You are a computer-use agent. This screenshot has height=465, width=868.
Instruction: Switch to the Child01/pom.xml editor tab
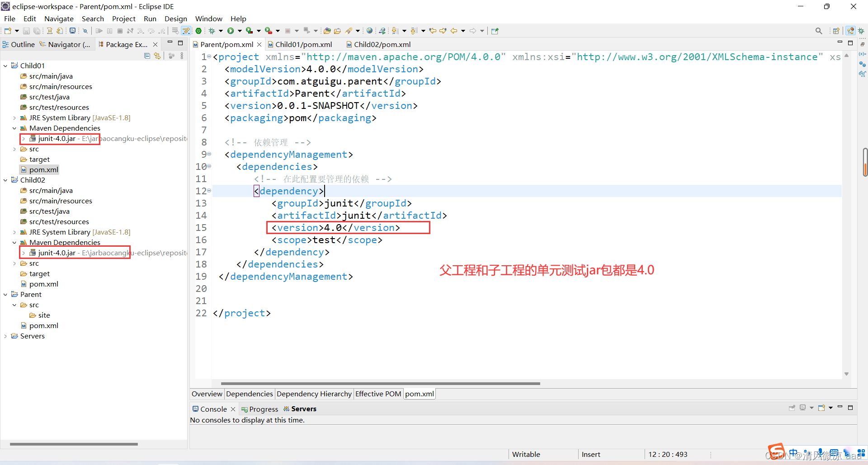tap(300, 44)
